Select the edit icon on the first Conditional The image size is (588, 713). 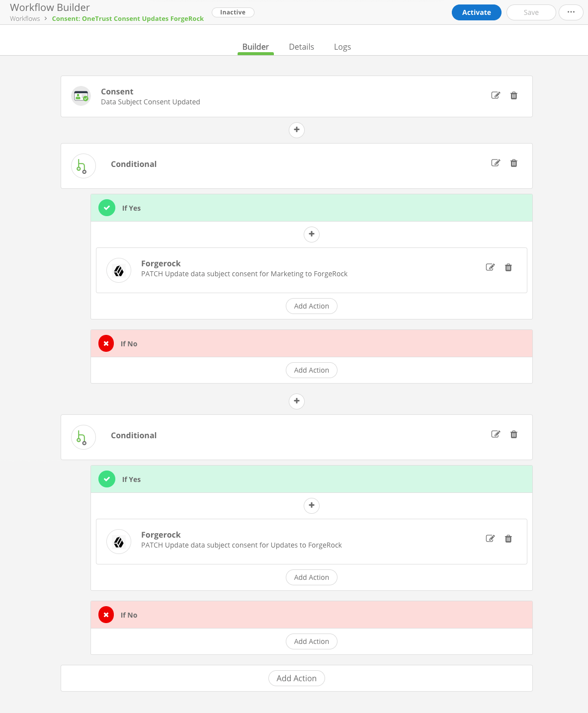[x=496, y=163]
